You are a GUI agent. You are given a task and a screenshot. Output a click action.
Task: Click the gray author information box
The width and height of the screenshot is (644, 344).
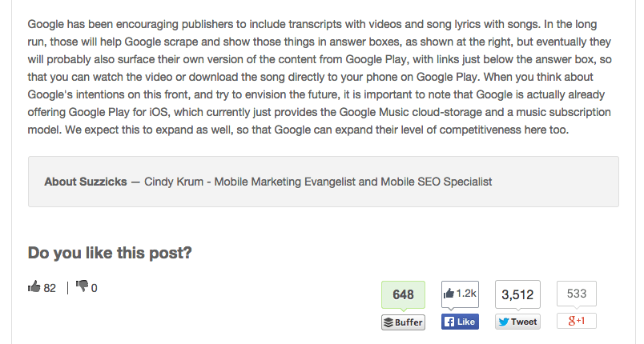coord(324,182)
